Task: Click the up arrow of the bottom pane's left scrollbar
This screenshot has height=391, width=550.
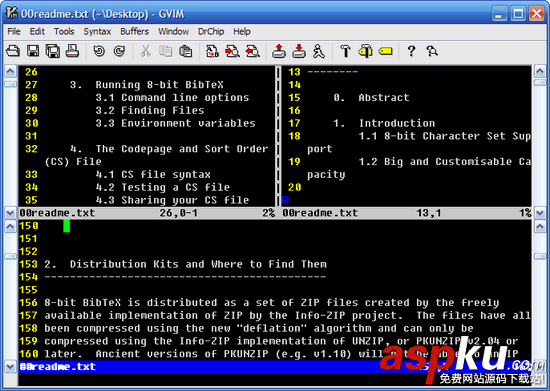Action: point(10,227)
